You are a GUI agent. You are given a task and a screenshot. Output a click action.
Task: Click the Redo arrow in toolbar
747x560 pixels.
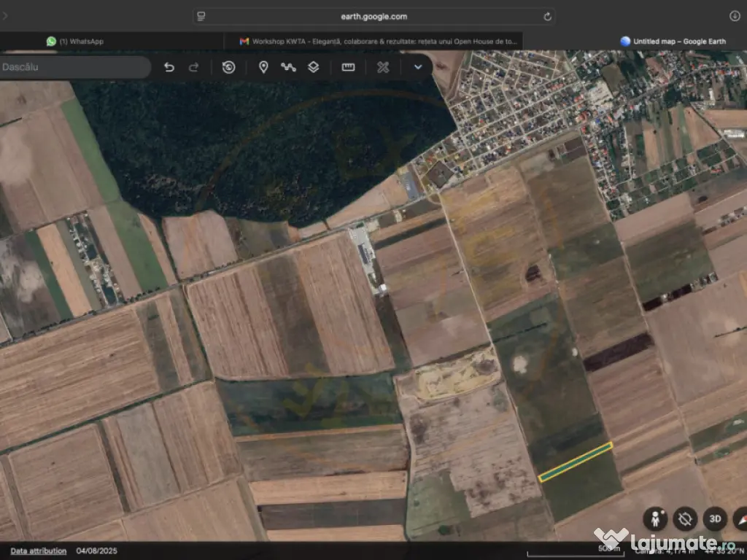tap(194, 67)
